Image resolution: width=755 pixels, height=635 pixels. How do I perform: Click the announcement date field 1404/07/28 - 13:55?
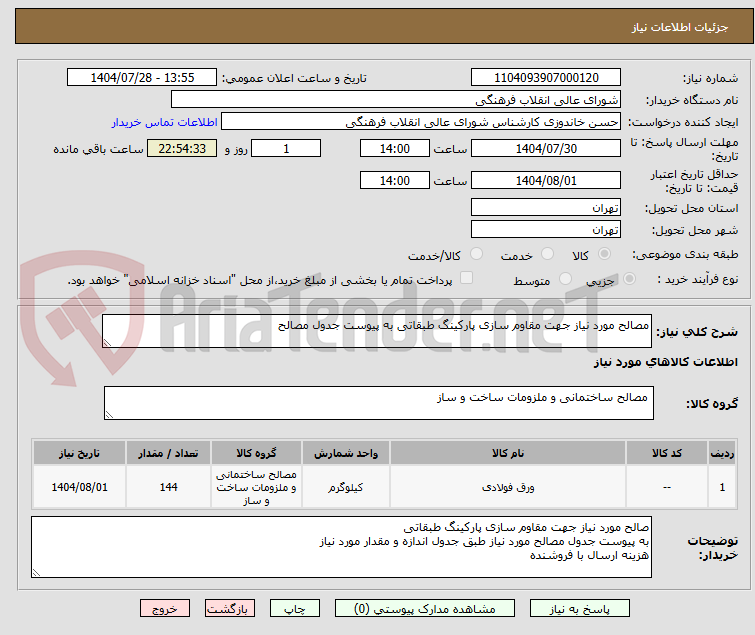(x=142, y=78)
